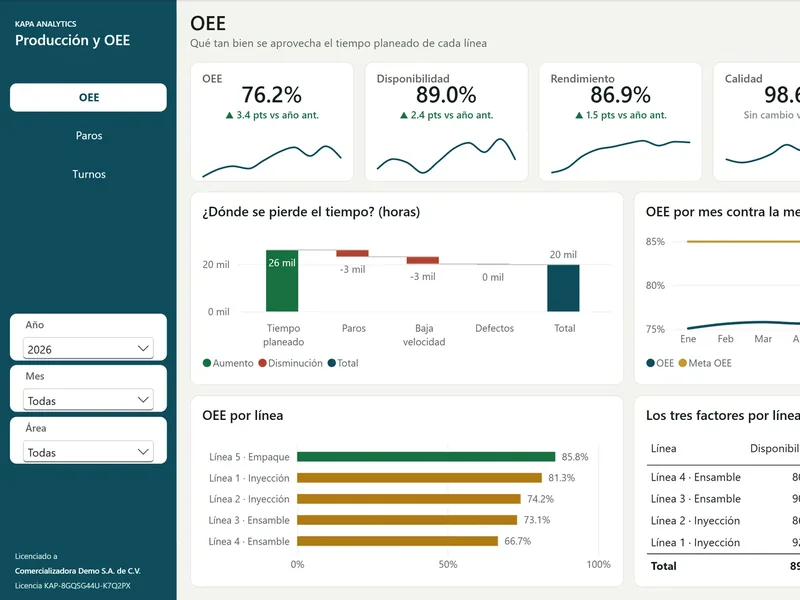Click the 66.7% bar data label
800x600 pixels.
click(517, 541)
